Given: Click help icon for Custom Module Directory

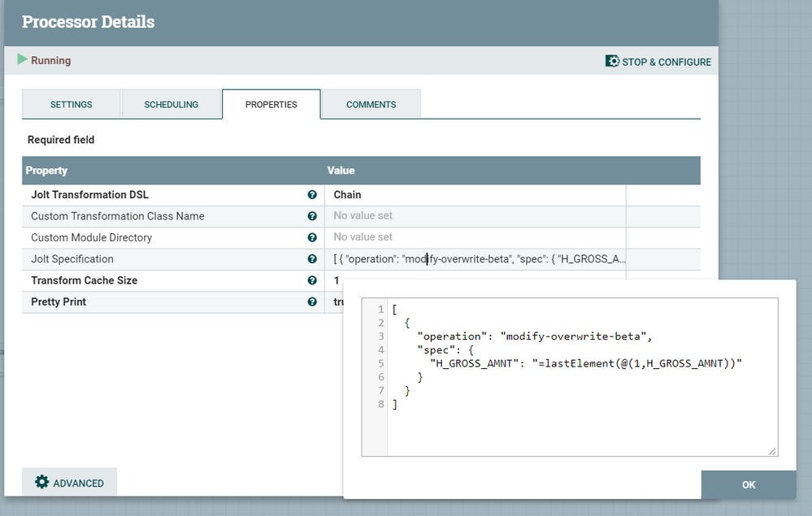Looking at the screenshot, I should point(312,237).
